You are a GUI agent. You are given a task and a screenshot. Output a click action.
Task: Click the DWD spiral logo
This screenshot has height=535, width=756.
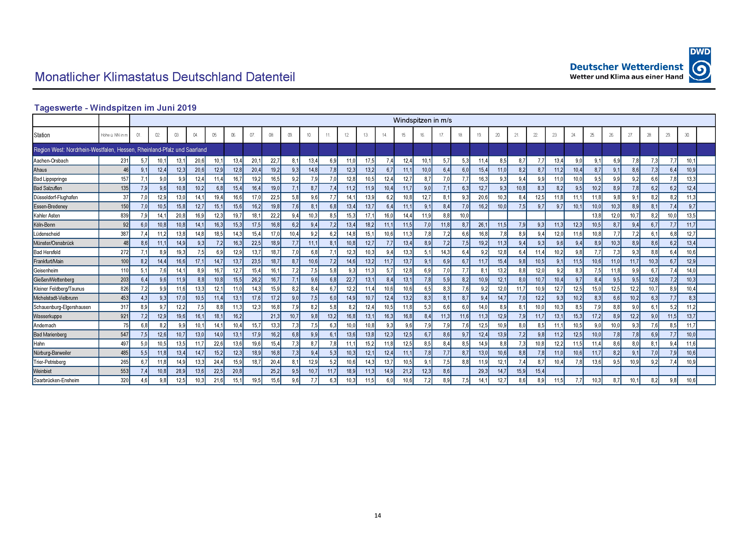coord(700,65)
